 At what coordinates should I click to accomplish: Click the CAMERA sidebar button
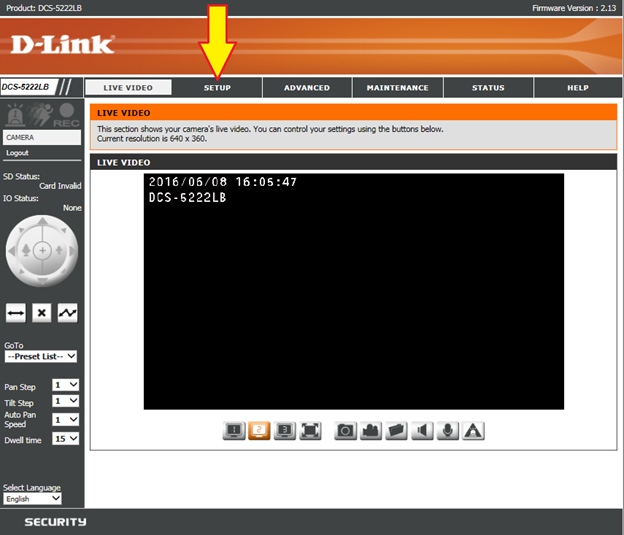click(x=41, y=136)
